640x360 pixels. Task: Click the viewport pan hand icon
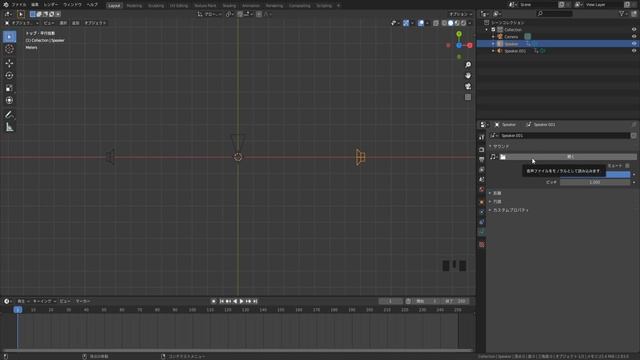(x=468, y=76)
